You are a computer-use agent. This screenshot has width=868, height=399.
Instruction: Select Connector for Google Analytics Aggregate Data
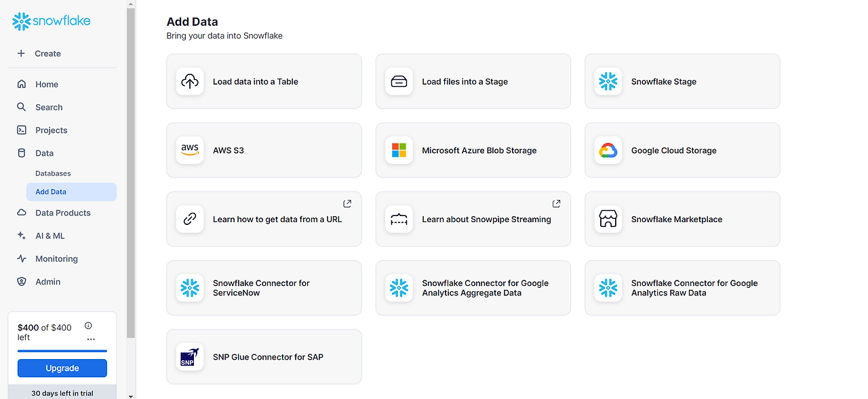(473, 288)
